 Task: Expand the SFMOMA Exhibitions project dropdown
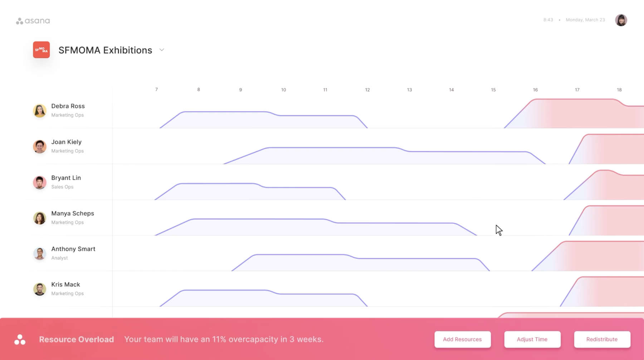pos(162,50)
